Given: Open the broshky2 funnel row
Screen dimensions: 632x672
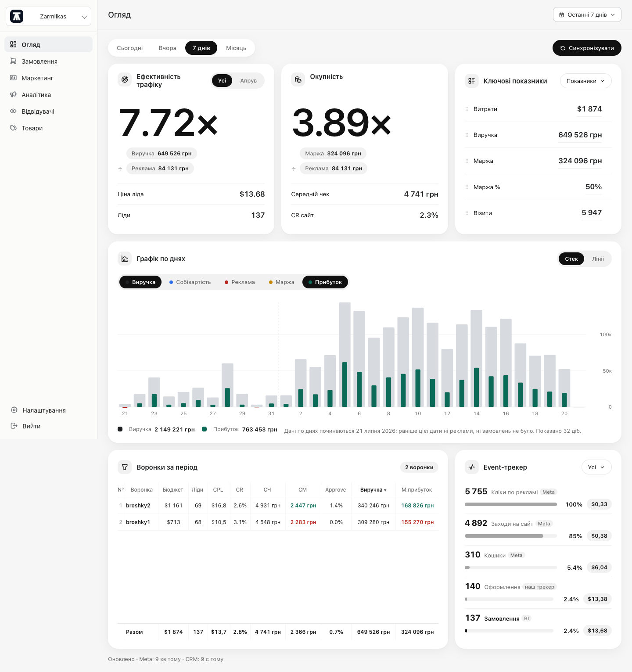Looking at the screenshot, I should 278,506.
